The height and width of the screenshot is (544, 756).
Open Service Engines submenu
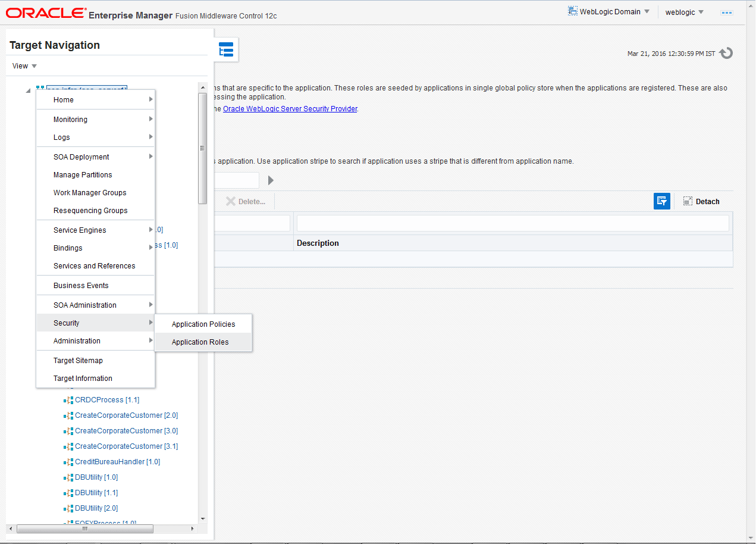[96, 230]
